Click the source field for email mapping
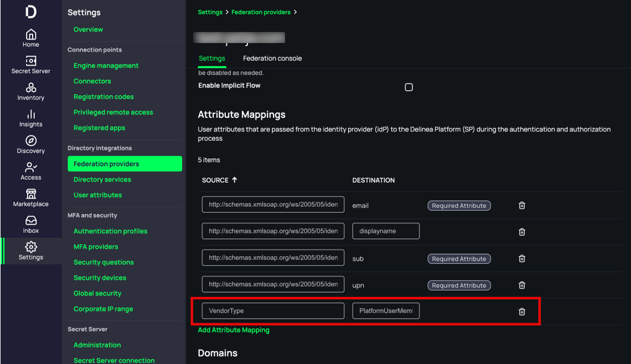The width and height of the screenshot is (631, 364). pos(273,204)
